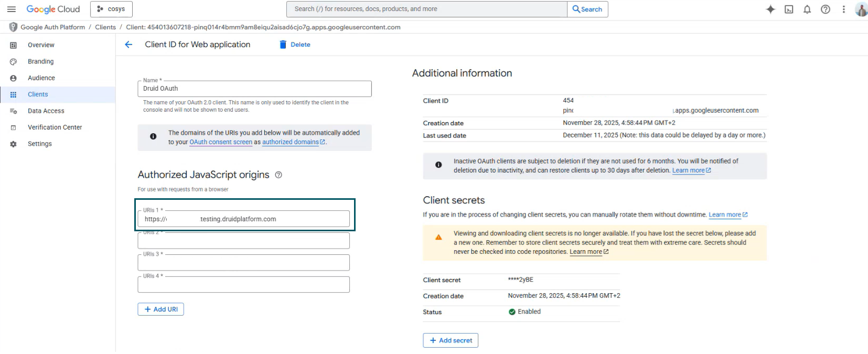Activate Cloud Shell terminal icon

pos(789,9)
